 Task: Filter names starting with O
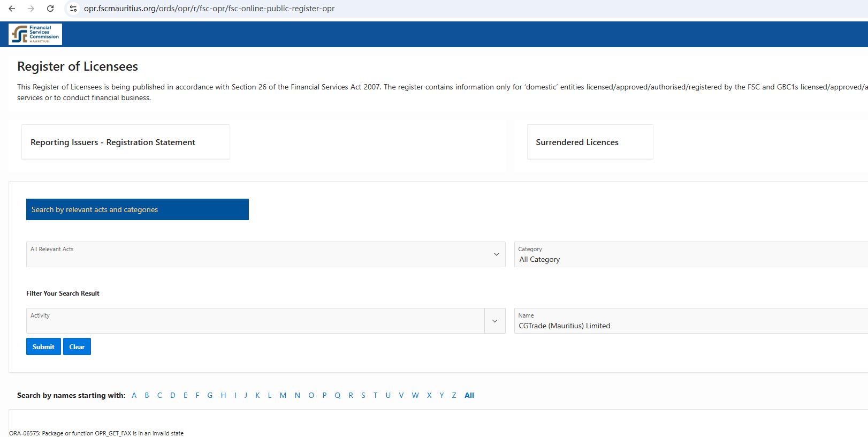(x=311, y=395)
